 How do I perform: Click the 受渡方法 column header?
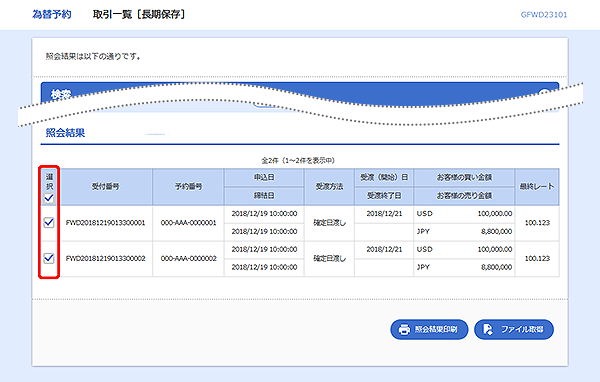(x=329, y=187)
